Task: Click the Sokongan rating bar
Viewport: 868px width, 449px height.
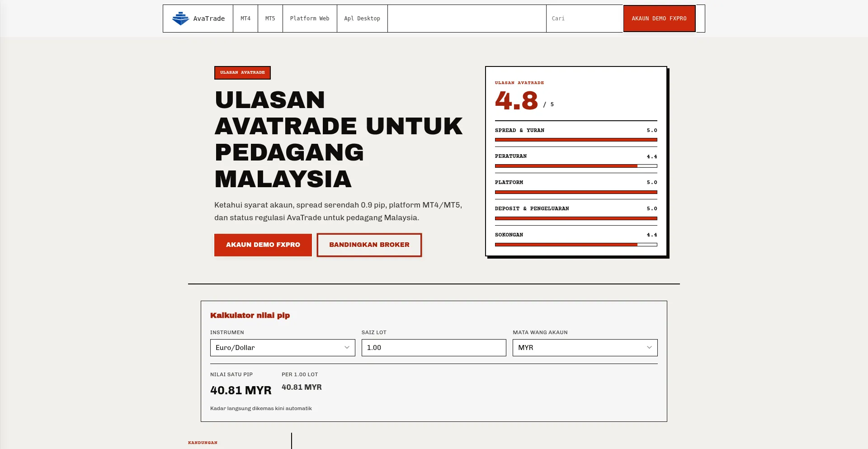Action: (x=576, y=245)
